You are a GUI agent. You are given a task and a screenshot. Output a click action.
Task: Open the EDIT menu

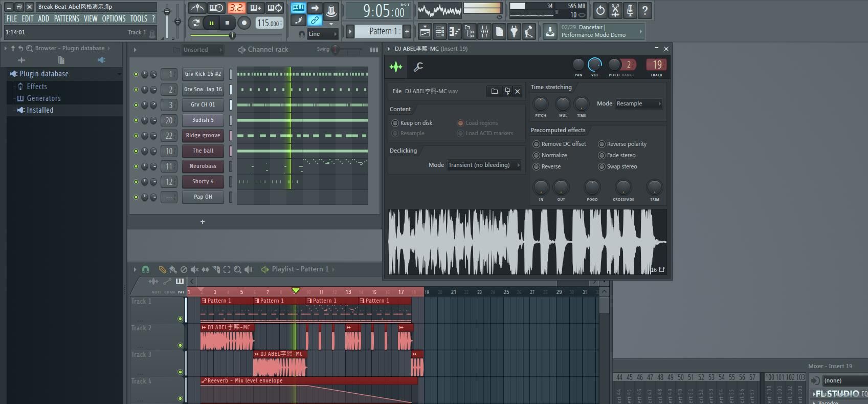click(x=28, y=18)
